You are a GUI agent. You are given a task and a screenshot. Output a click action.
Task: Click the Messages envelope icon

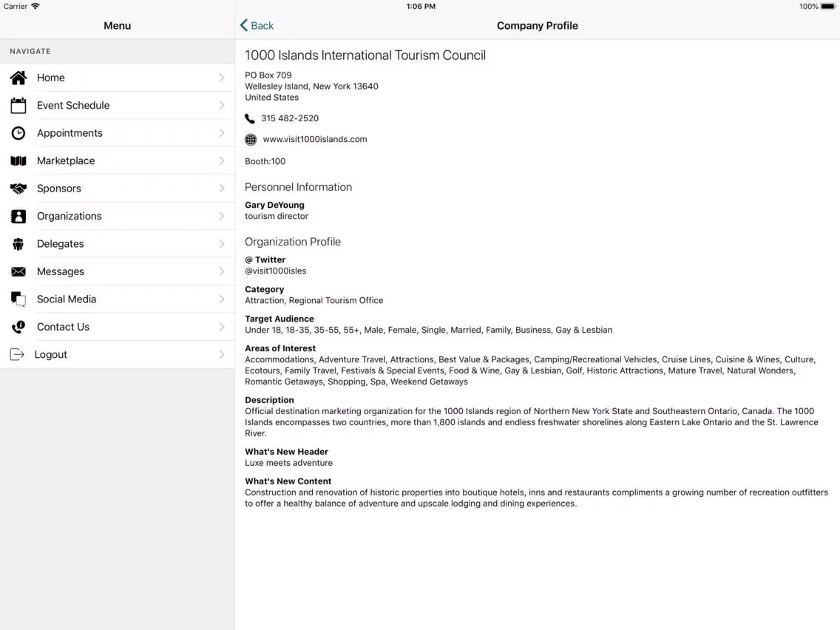point(18,271)
